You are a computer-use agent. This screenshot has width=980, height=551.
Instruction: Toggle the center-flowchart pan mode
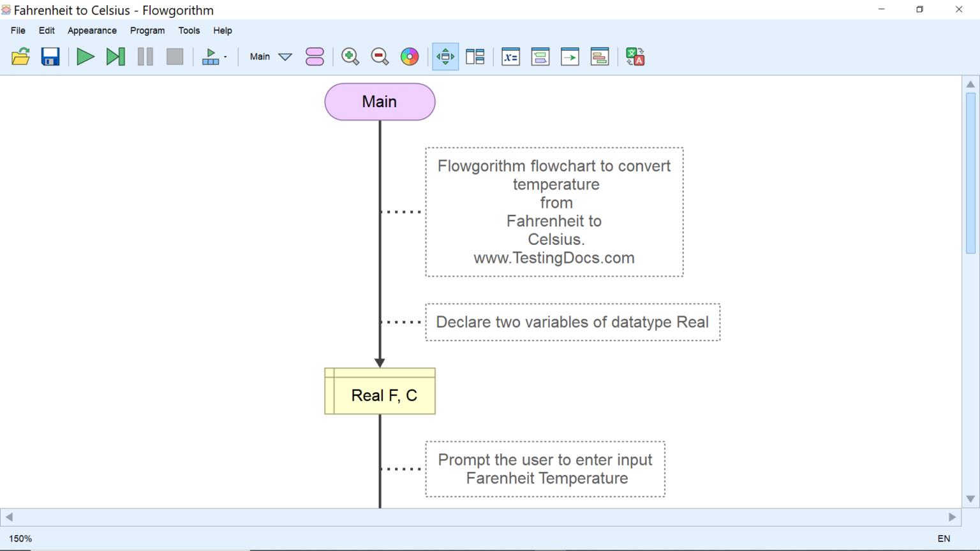(x=445, y=56)
